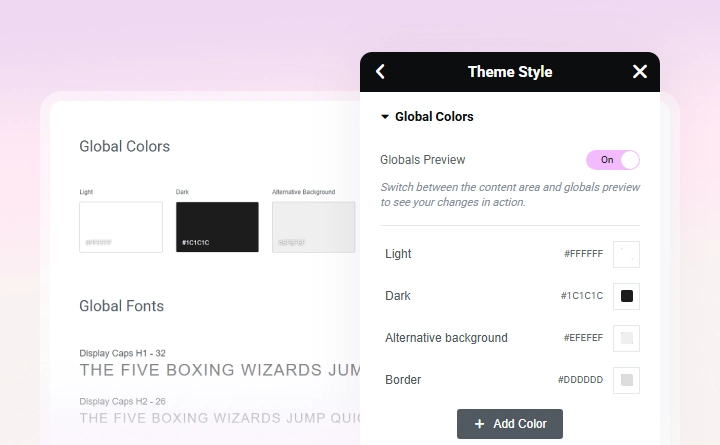Open the Light color swatch picker
Viewport: 720px width, 445px height.
pyautogui.click(x=626, y=254)
